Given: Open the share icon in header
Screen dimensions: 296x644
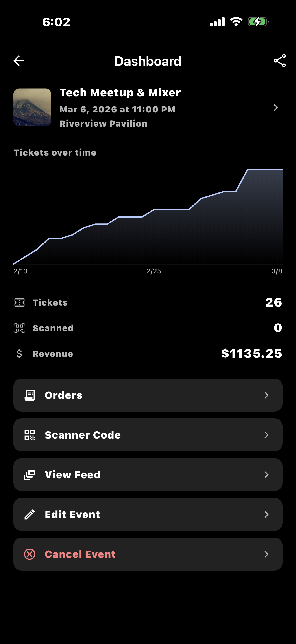Looking at the screenshot, I should [280, 61].
